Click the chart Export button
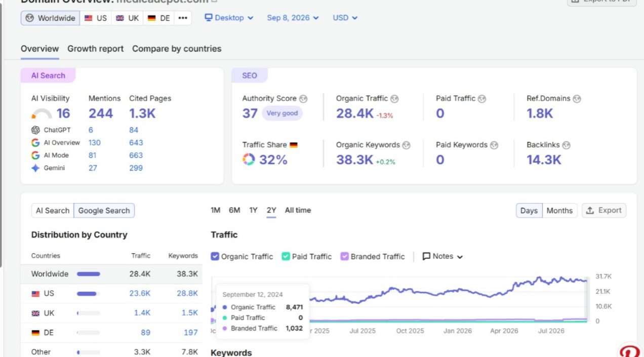Viewport: 644px width, 357px height. pyautogui.click(x=604, y=211)
